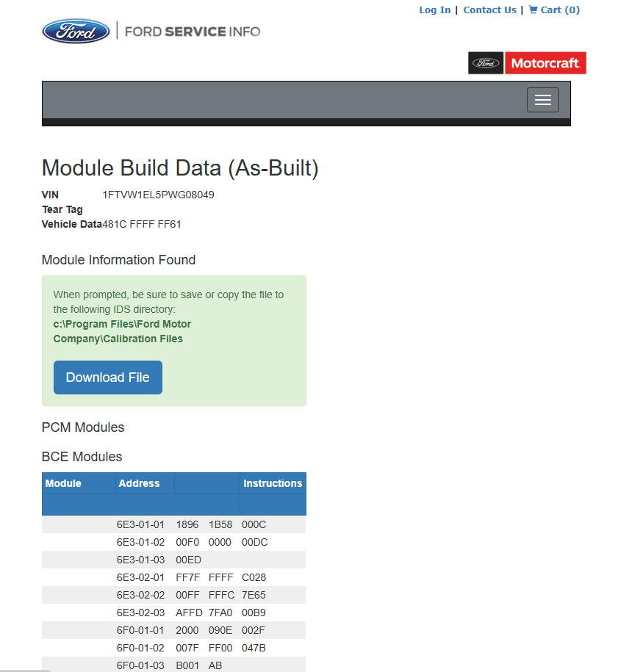Click the Ford oval logo in the header
Image resolution: width=629 pixels, height=672 pixels.
coord(76,31)
